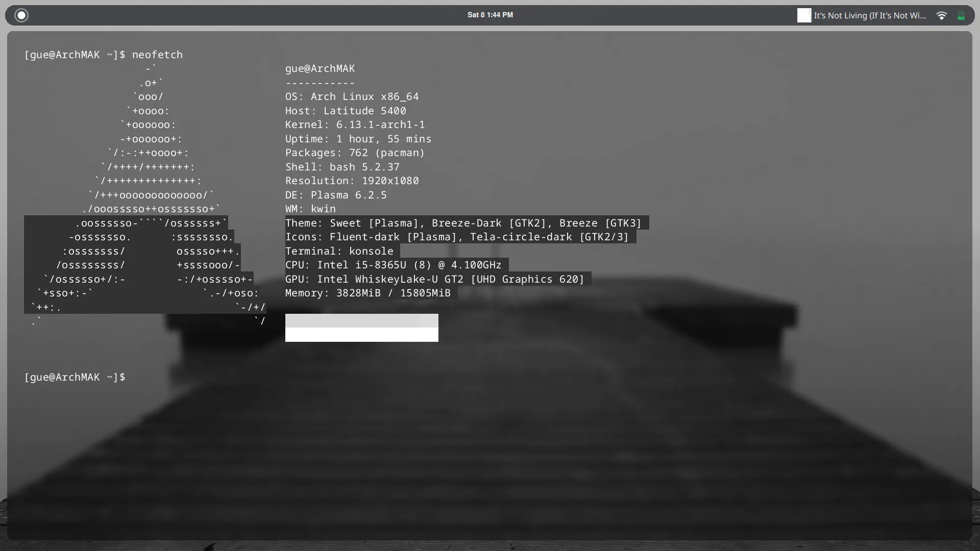Click the Uptime: 1 hour, 55 mins line
This screenshot has height=551, width=980.
[x=357, y=139]
